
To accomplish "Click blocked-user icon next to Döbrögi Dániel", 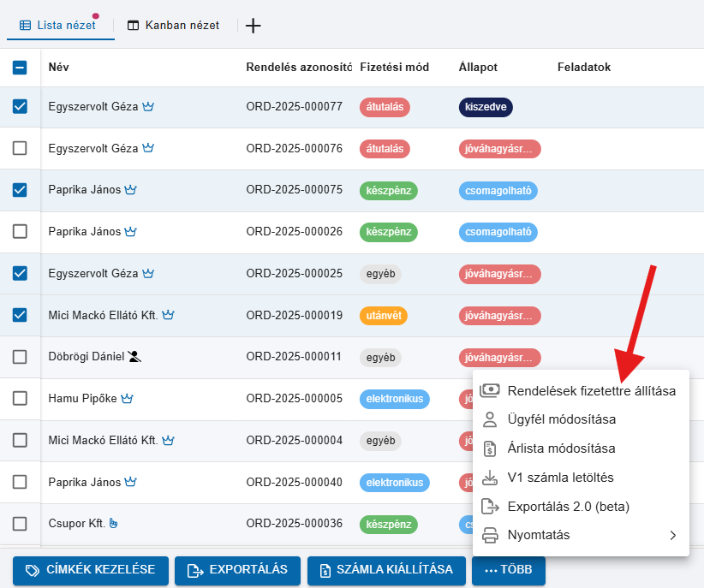I will coord(134,357).
